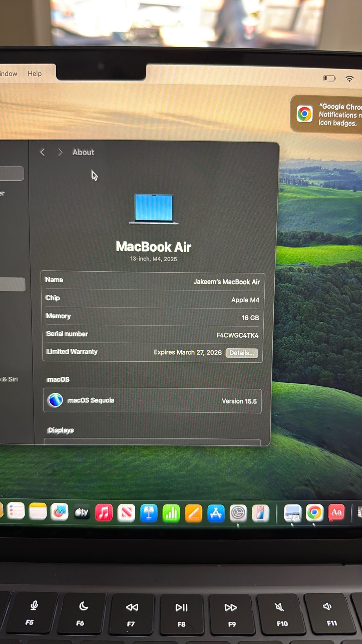Click serial number "F4CWGC4TK4"
362x644 pixels.
click(237, 335)
